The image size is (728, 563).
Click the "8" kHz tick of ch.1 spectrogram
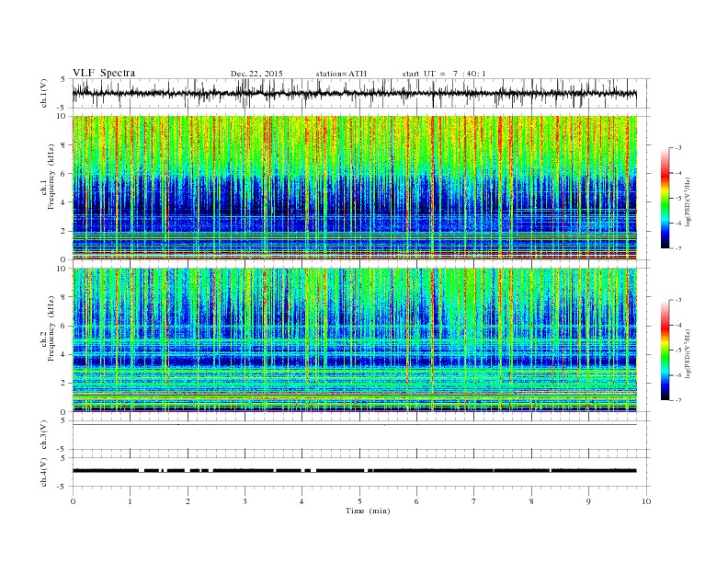(64, 145)
